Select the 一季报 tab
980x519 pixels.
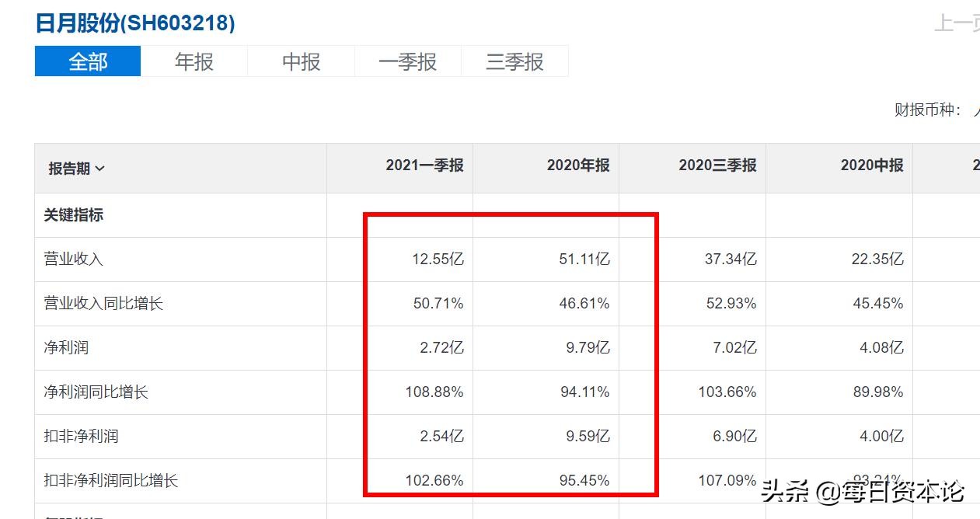pos(408,61)
